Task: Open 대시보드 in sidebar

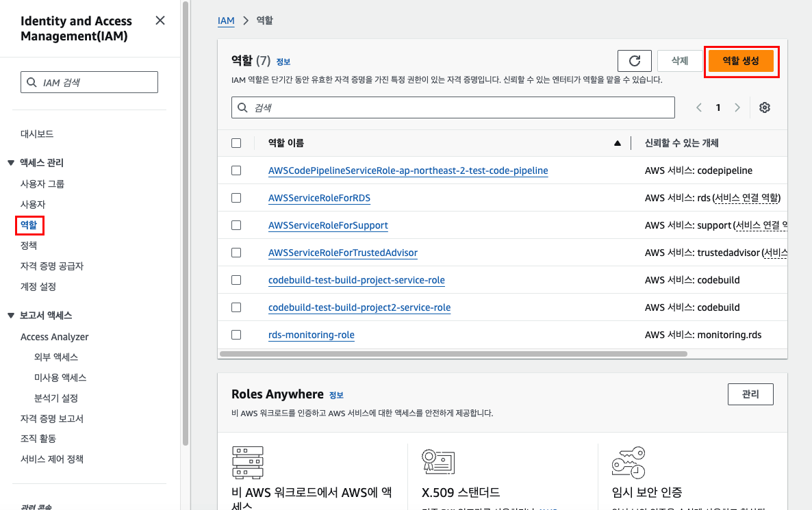Action: (37, 134)
